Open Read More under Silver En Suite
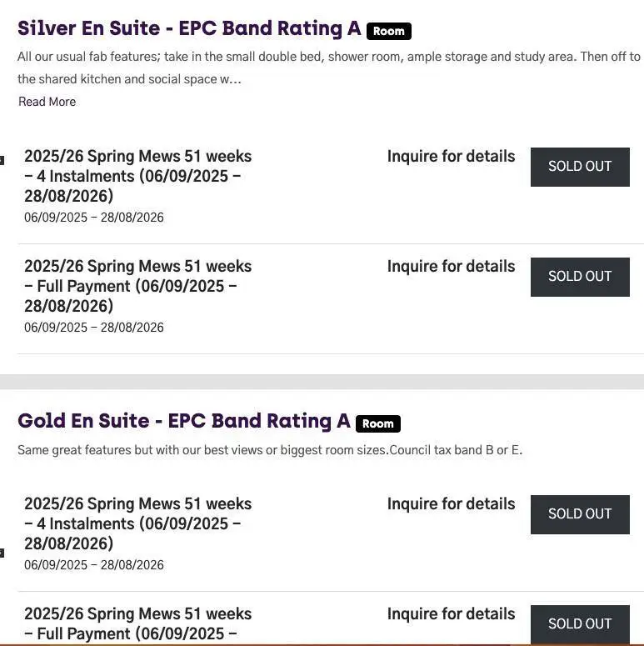The image size is (644, 646). pyautogui.click(x=47, y=102)
